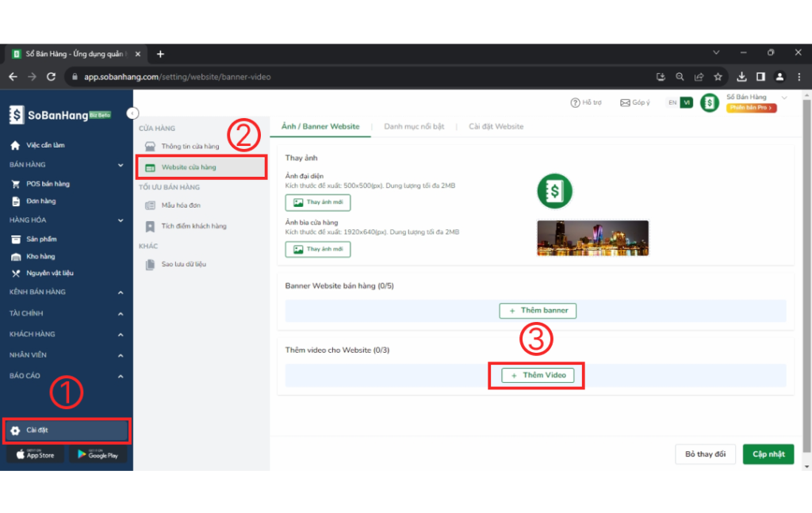The image size is (812, 513).
Task: Open the browser tab search chevron
Action: (716, 52)
